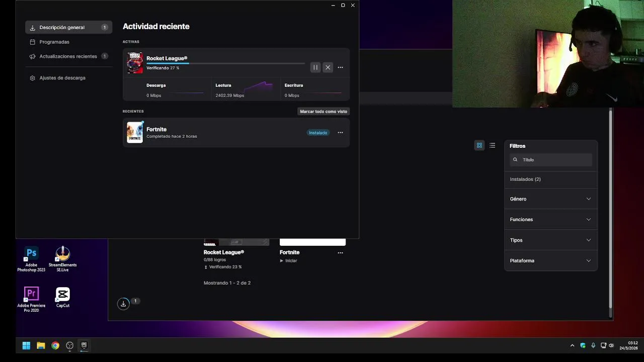644x362 pixels.
Task: Click Adobe Premiere Pro 2020 desktop icon
Action: coord(31,300)
